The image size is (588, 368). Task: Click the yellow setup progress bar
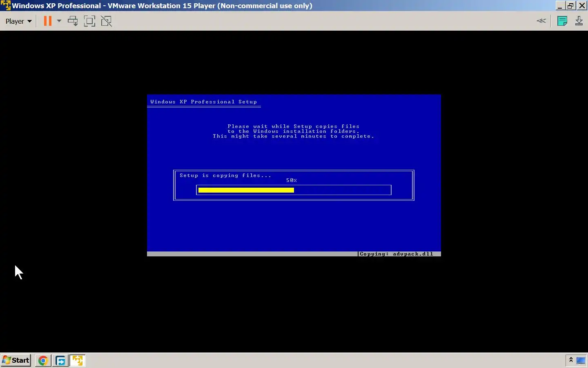tap(246, 190)
